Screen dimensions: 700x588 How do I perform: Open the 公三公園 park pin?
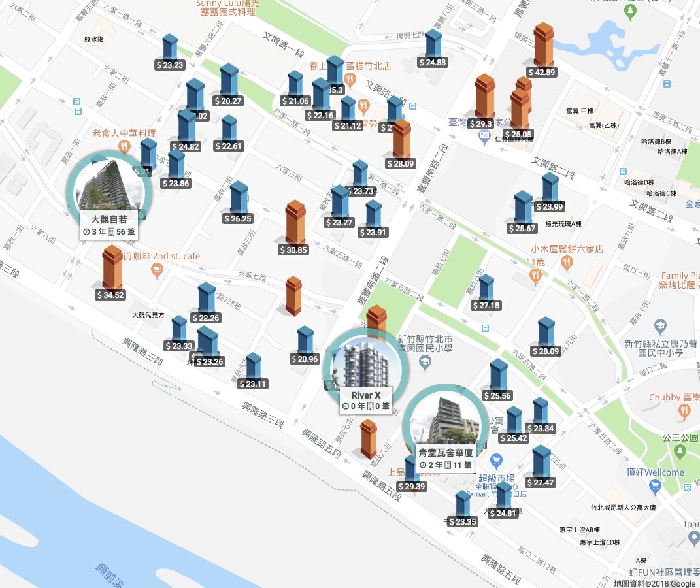(x=680, y=453)
